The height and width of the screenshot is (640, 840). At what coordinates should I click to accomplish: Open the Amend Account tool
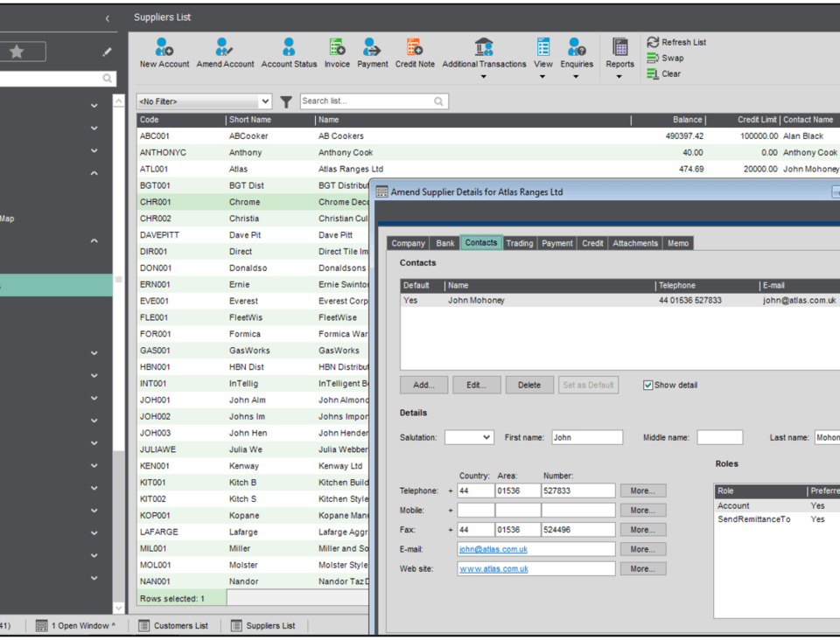[x=225, y=47]
